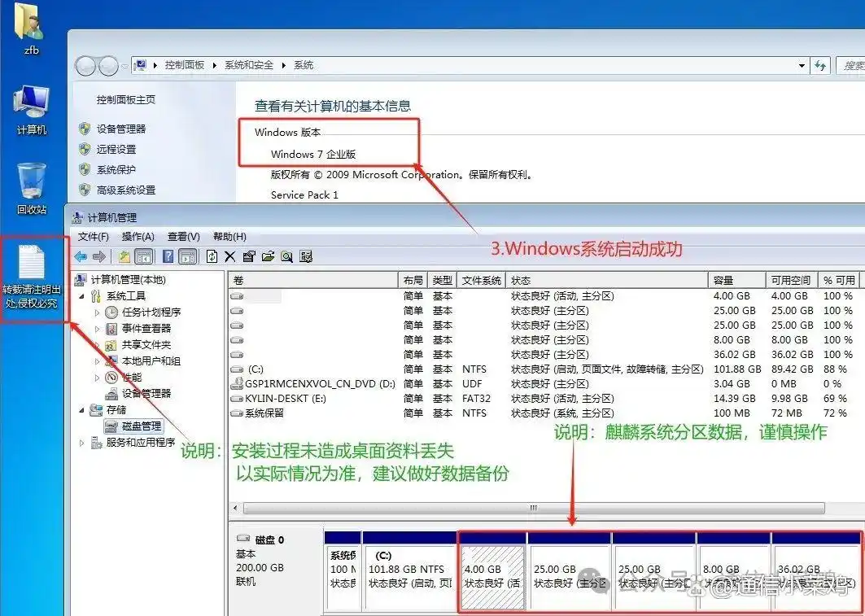The height and width of the screenshot is (616, 865).
Task: Open 设备管理器 link in Control Panel sidebar
Action: click(121, 129)
